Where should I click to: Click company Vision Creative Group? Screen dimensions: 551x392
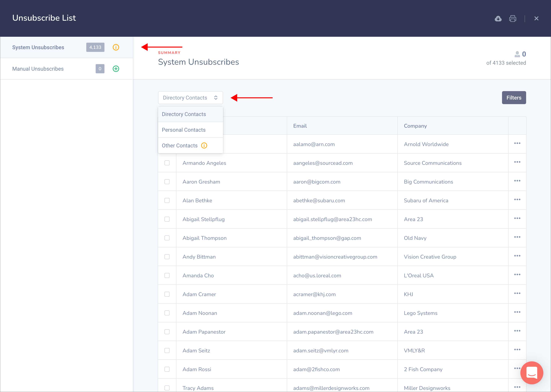click(x=430, y=257)
